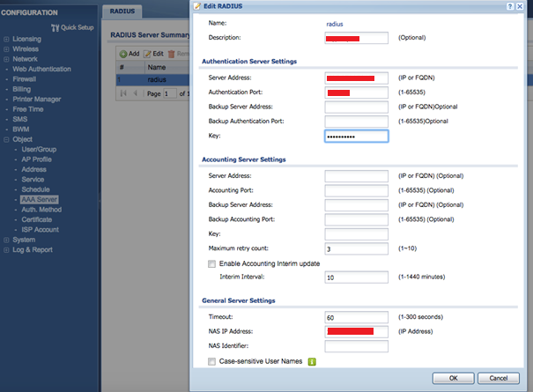Viewport: 533px width, 392px height.
Task: Click the help question mark icon in dialog
Action: click(510, 7)
